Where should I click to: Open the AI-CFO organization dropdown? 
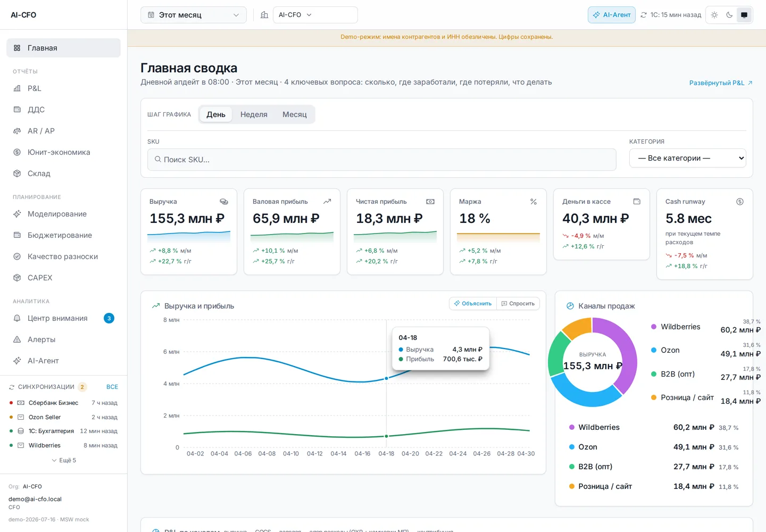tap(315, 15)
